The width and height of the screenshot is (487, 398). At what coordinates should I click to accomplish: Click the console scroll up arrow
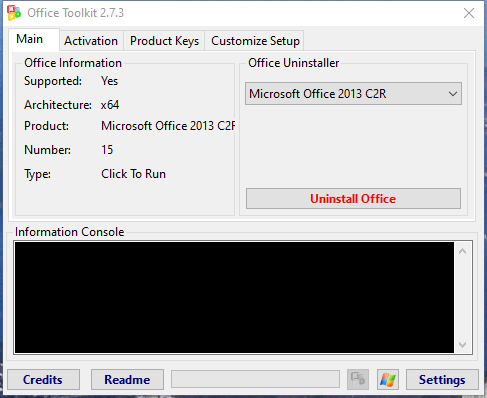(x=462, y=251)
